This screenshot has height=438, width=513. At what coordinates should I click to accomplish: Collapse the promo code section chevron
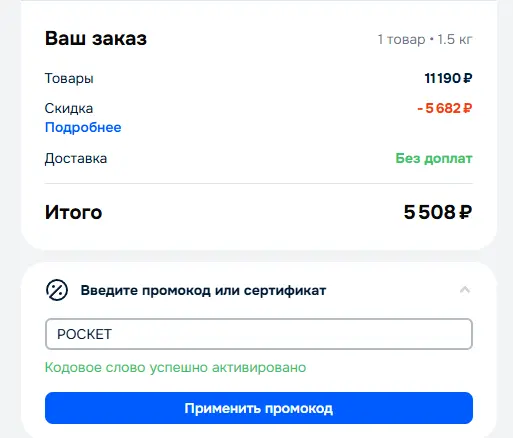point(465,290)
